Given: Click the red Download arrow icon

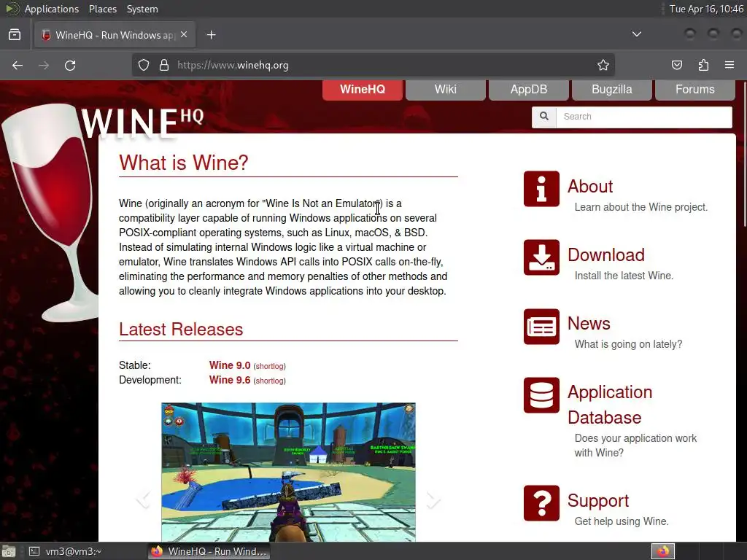Looking at the screenshot, I should (541, 257).
